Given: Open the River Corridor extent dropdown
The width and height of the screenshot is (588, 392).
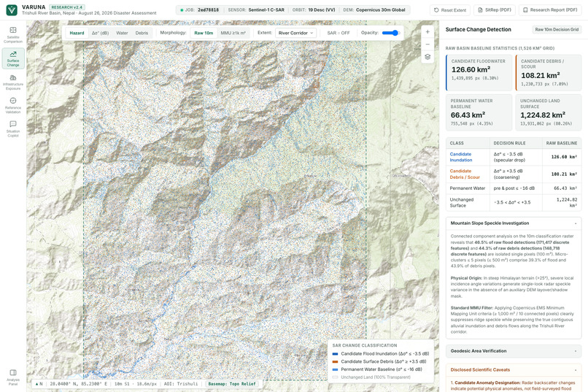Looking at the screenshot, I should coord(296,33).
